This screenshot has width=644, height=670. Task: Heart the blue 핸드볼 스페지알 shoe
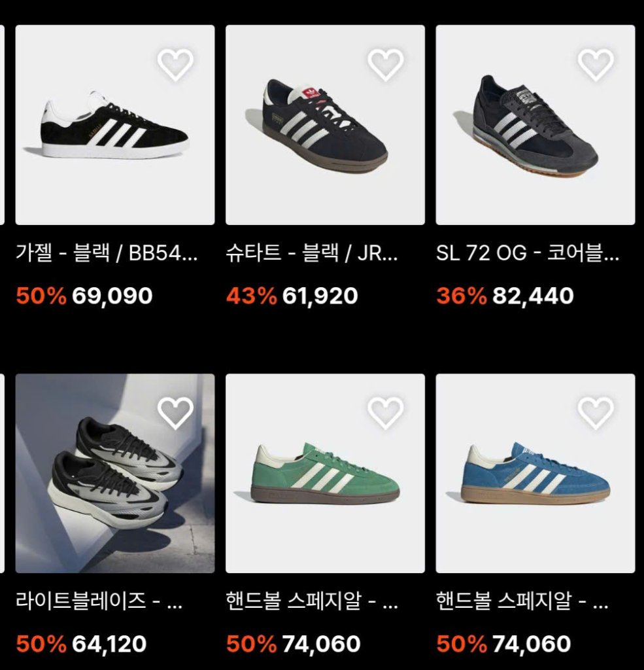click(596, 413)
